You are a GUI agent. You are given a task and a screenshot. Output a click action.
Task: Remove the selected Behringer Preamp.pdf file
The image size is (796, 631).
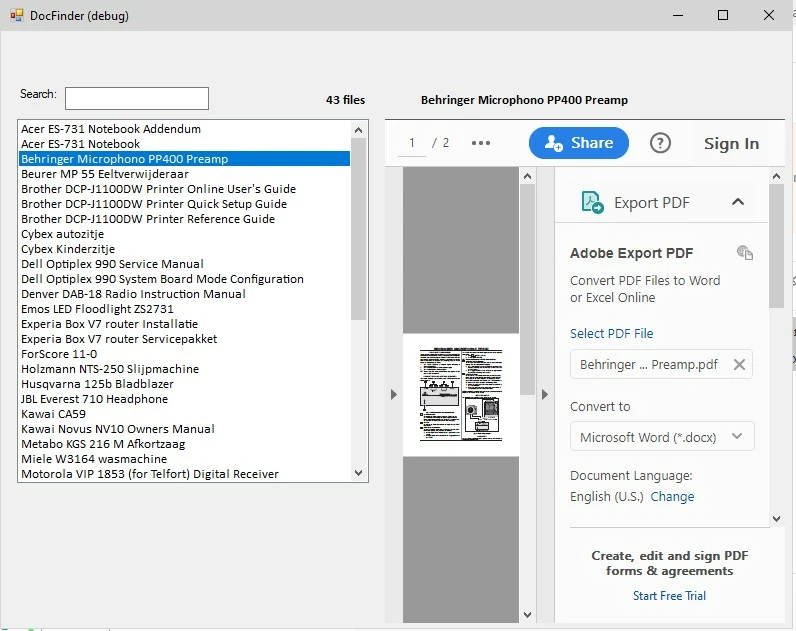739,364
